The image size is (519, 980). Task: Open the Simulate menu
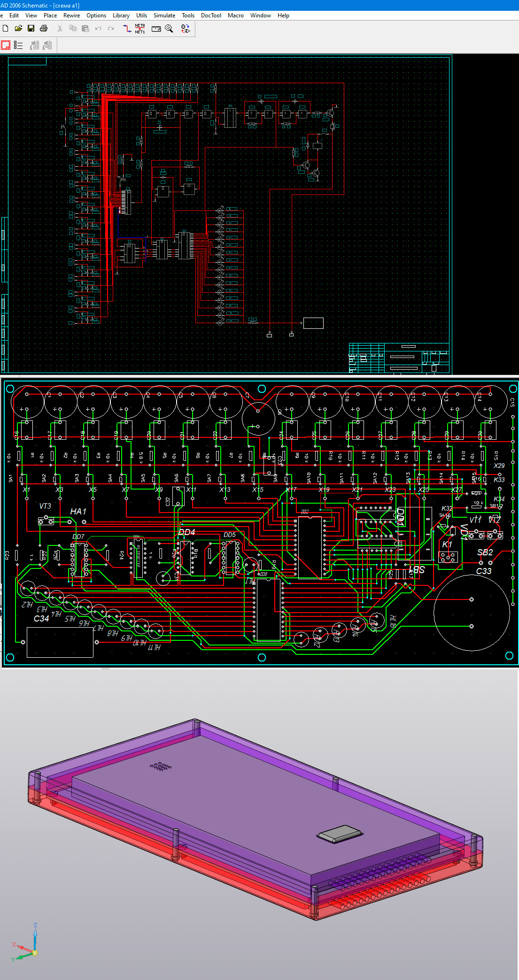click(164, 16)
